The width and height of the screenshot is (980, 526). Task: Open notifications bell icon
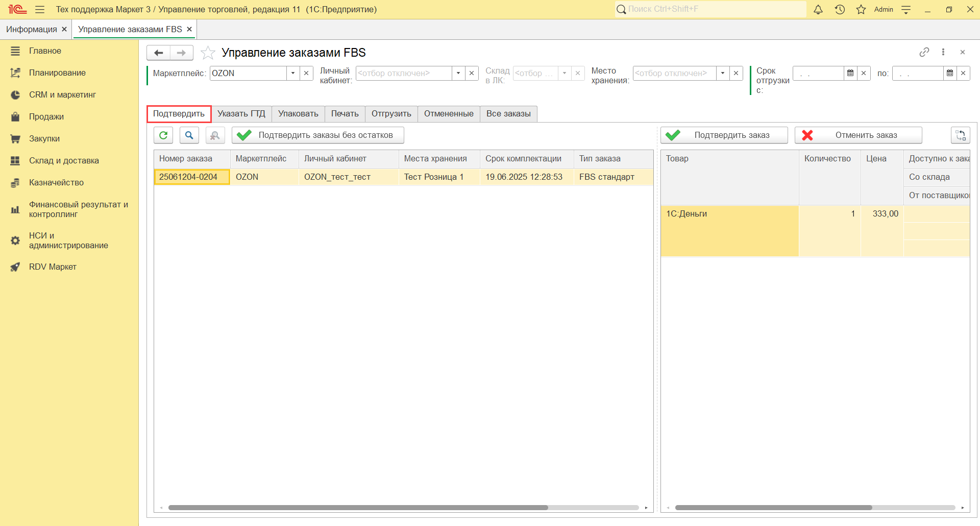point(818,9)
